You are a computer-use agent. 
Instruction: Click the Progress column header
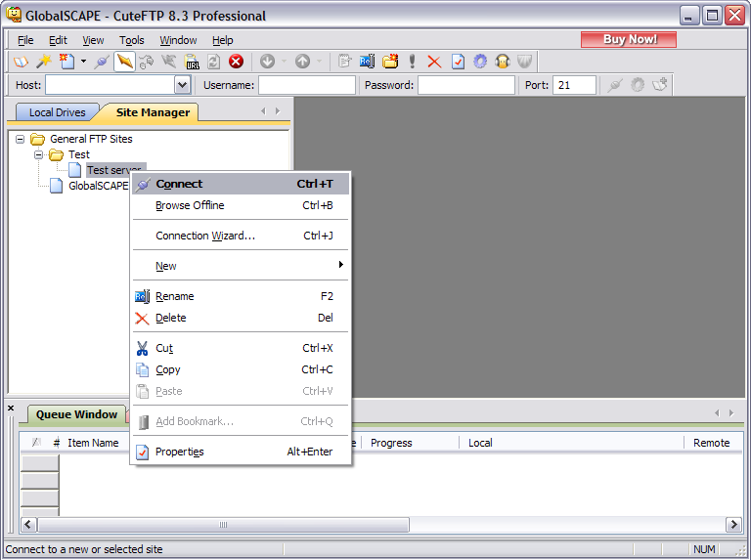click(391, 443)
